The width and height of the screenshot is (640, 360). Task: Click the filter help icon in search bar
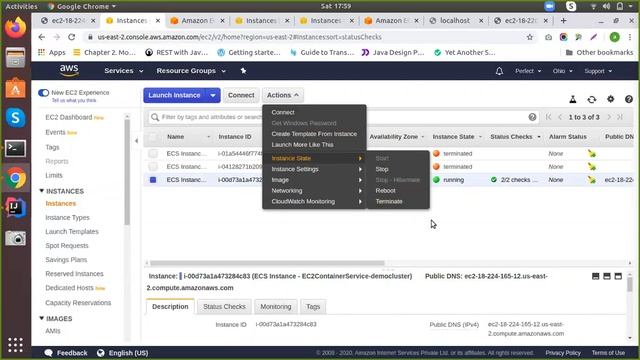532,117
